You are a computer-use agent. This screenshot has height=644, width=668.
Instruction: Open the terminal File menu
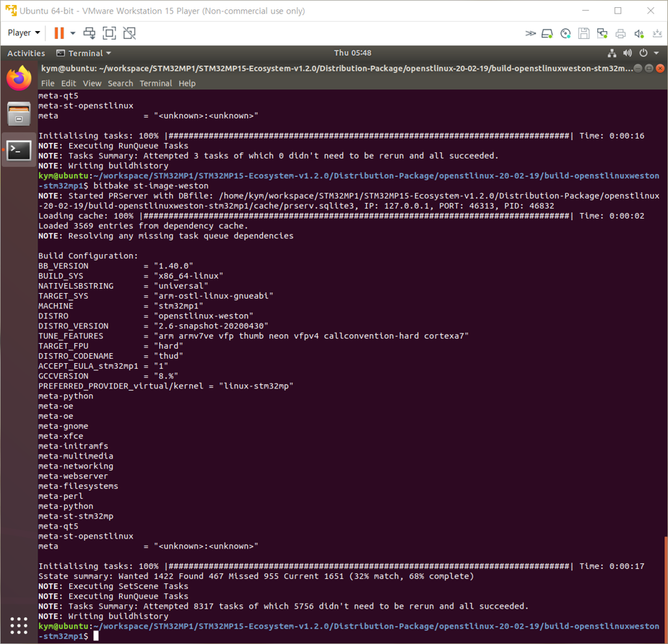[48, 84]
